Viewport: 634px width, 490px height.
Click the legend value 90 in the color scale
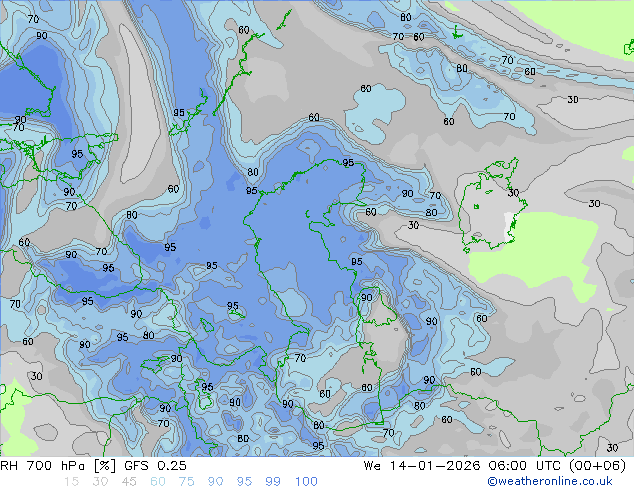pyautogui.click(x=215, y=482)
